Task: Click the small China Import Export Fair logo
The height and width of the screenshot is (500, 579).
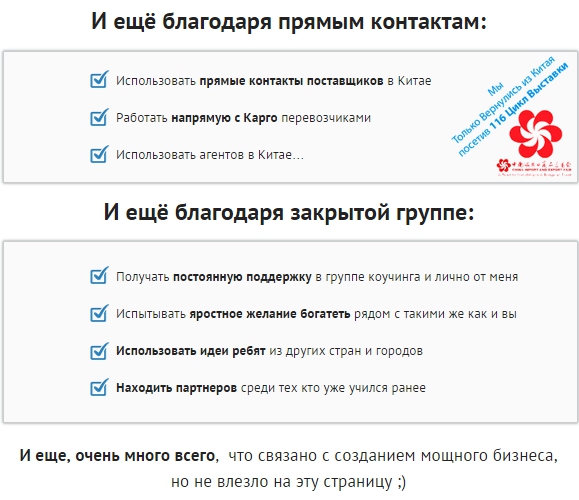Action: [x=534, y=167]
